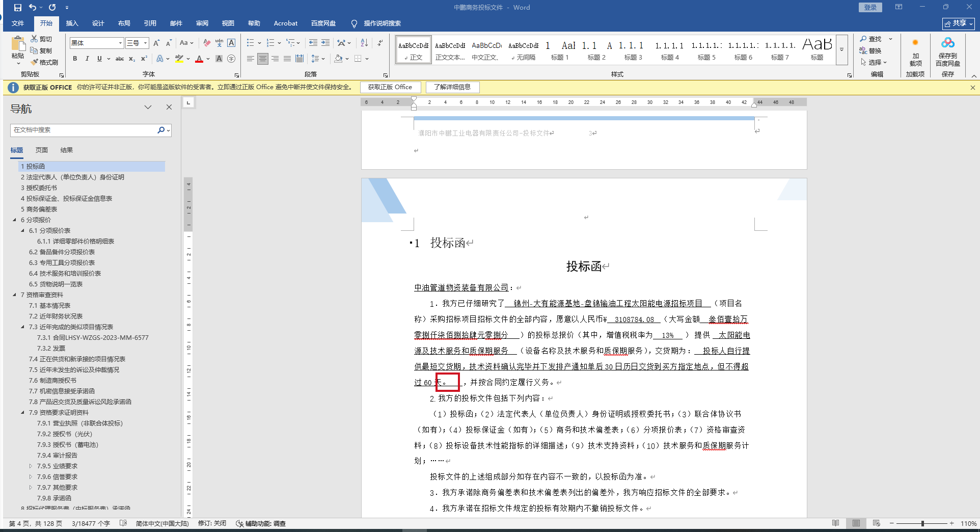This screenshot has width=980, height=532.
Task: Open the 插入 ribbon tab
Action: [x=72, y=23]
